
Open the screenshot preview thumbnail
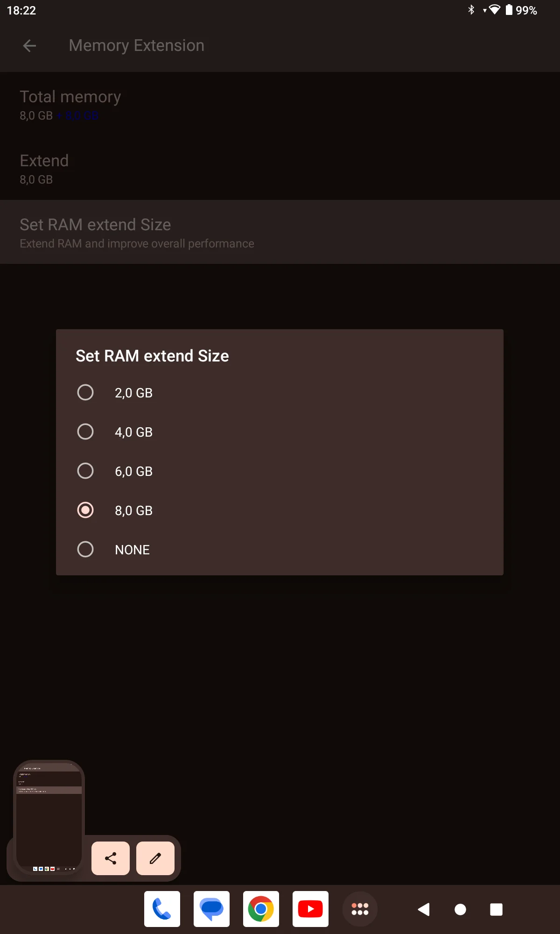(49, 817)
